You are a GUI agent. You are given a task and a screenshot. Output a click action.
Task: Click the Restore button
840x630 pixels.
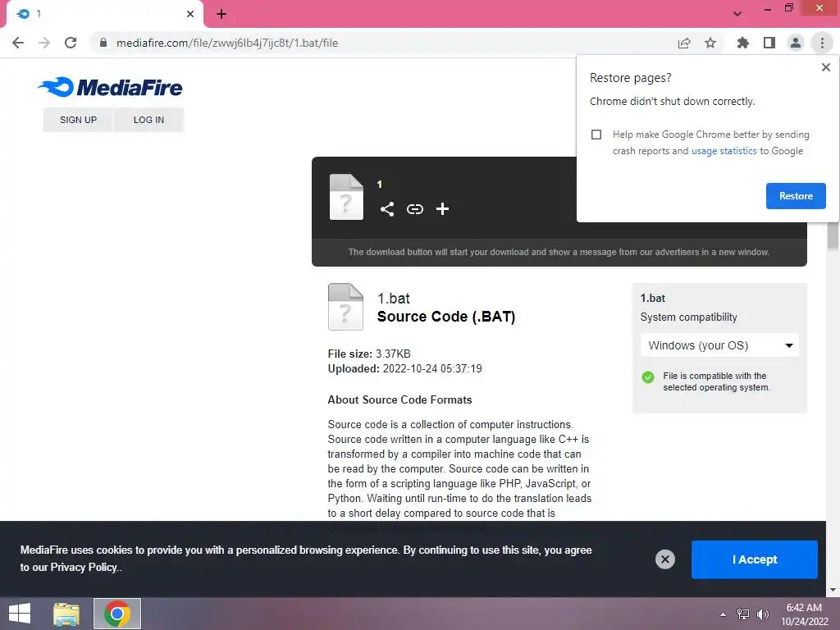[x=796, y=196]
